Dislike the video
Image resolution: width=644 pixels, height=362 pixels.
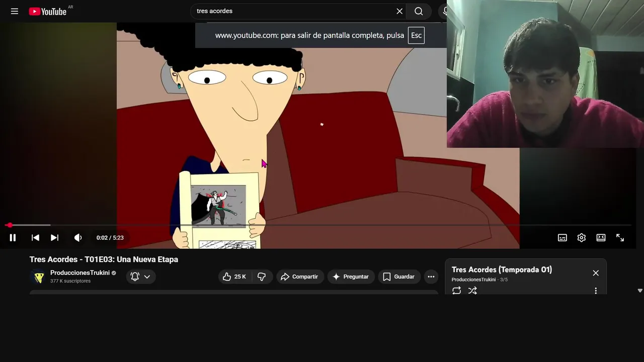262,277
